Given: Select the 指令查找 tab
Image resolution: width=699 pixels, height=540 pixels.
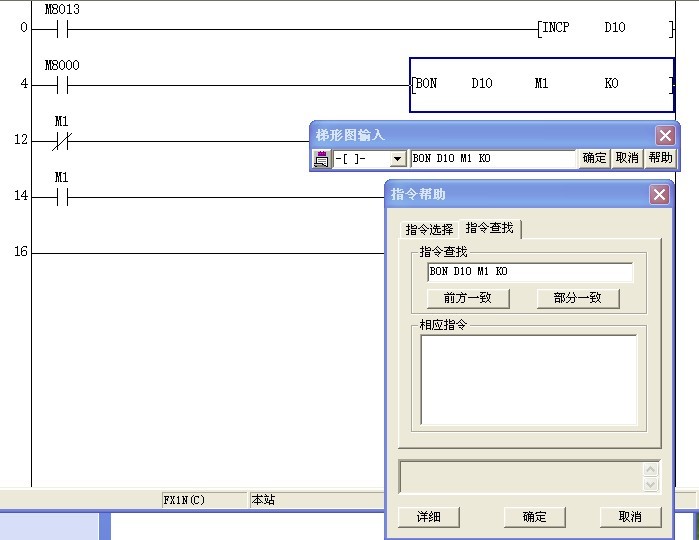Looking at the screenshot, I should [x=490, y=228].
